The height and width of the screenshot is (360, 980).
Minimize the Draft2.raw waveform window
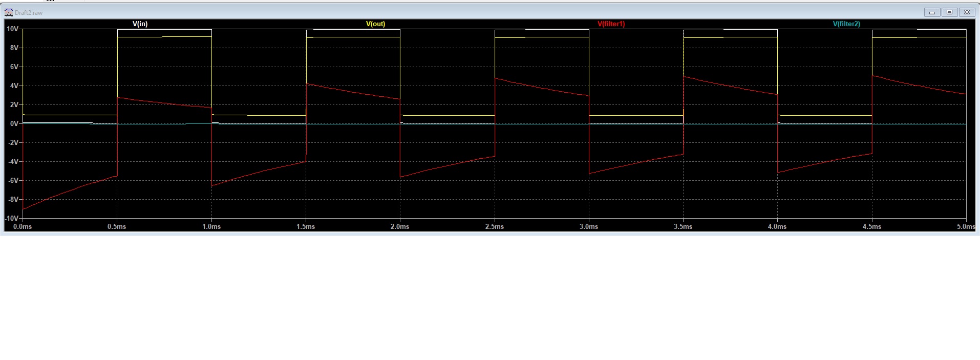tap(932, 12)
